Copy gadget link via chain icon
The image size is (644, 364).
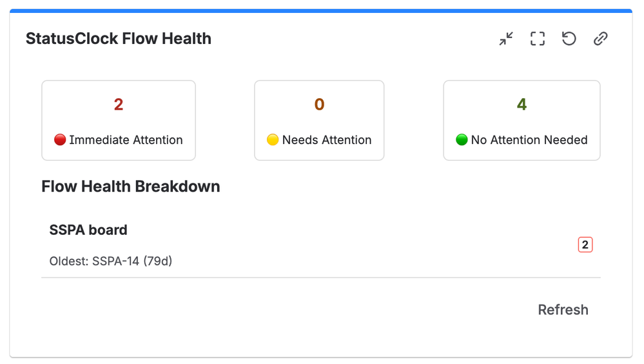point(600,39)
